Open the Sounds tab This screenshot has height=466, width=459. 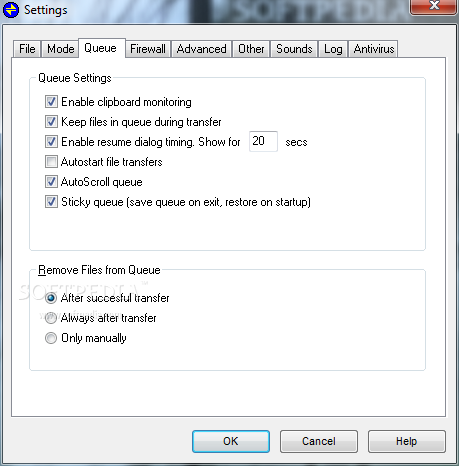(294, 49)
